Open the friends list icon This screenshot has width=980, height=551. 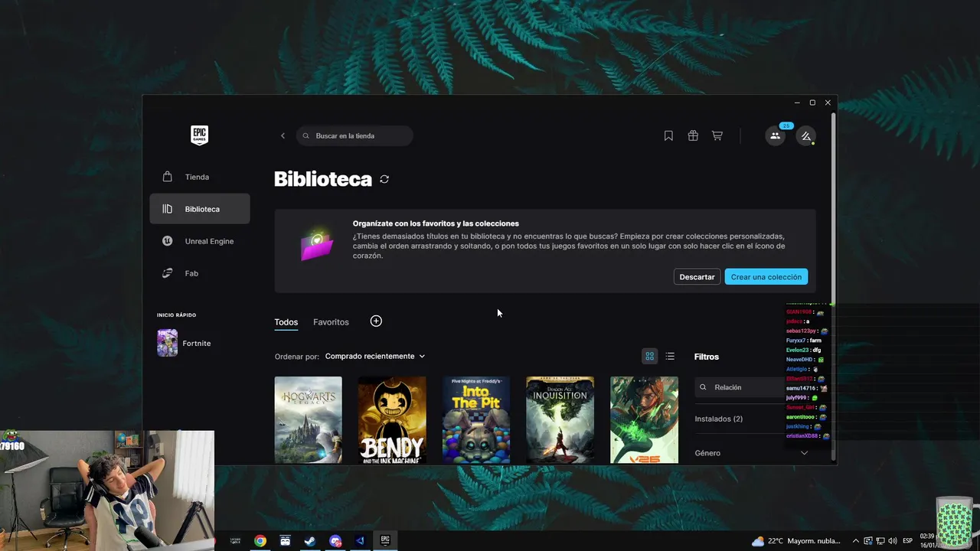775,135
